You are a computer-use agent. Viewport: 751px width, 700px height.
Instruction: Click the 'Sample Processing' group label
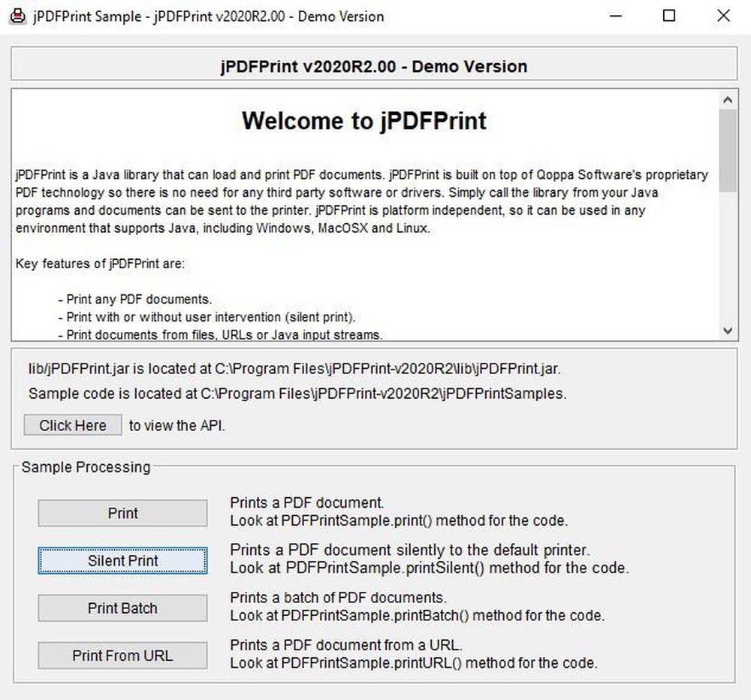[86, 467]
